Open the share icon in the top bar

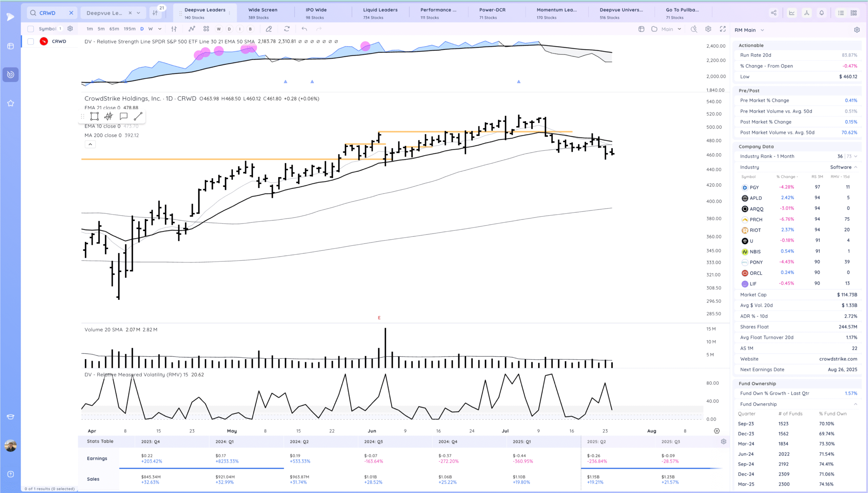(x=774, y=13)
